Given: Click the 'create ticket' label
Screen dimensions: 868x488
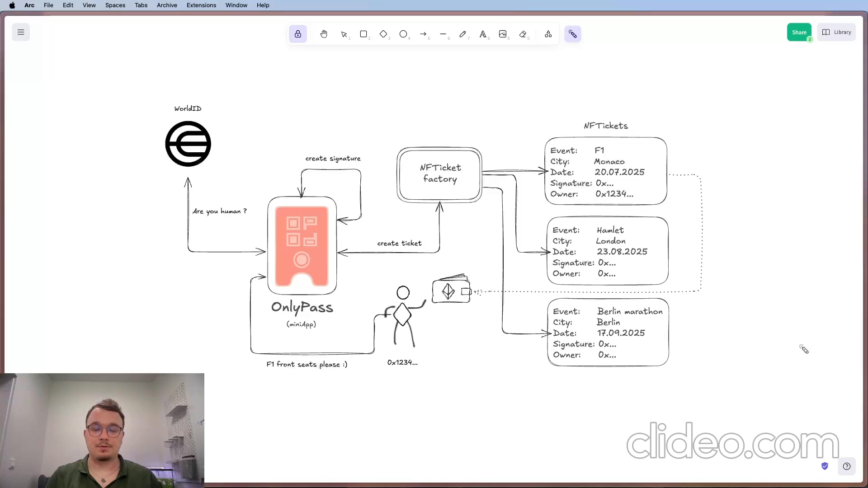Looking at the screenshot, I should pyautogui.click(x=399, y=243).
